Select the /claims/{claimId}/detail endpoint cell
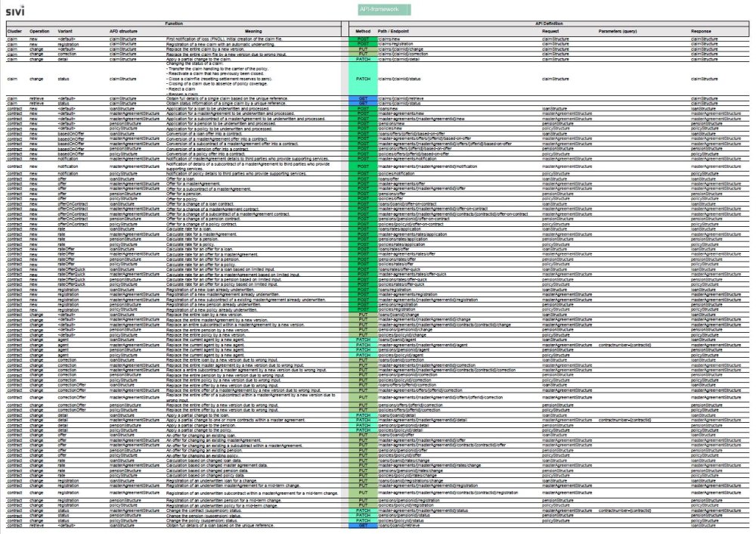 (400, 59)
